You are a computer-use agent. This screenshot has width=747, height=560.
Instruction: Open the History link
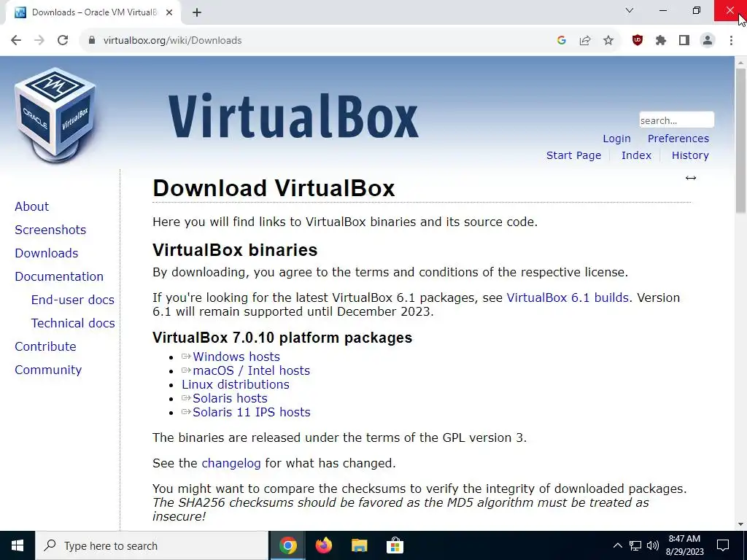690,155
